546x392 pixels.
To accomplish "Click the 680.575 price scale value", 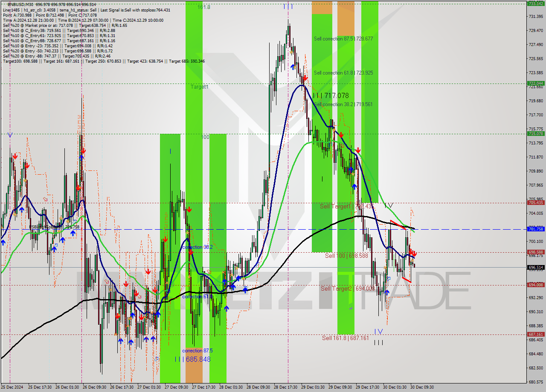I will (x=536, y=382).
